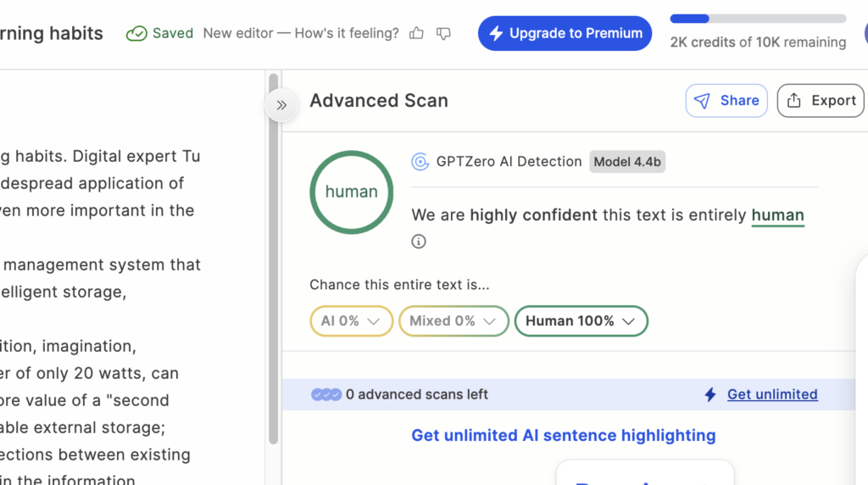Open the Get unlimited link

click(772, 394)
